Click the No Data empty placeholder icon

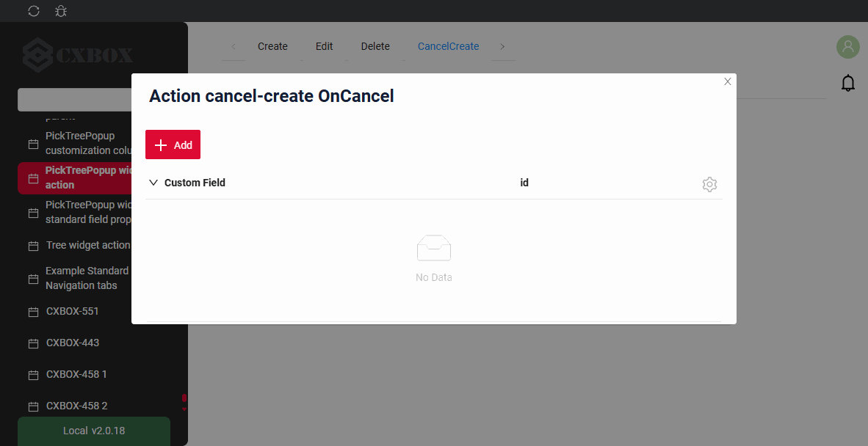(434, 248)
